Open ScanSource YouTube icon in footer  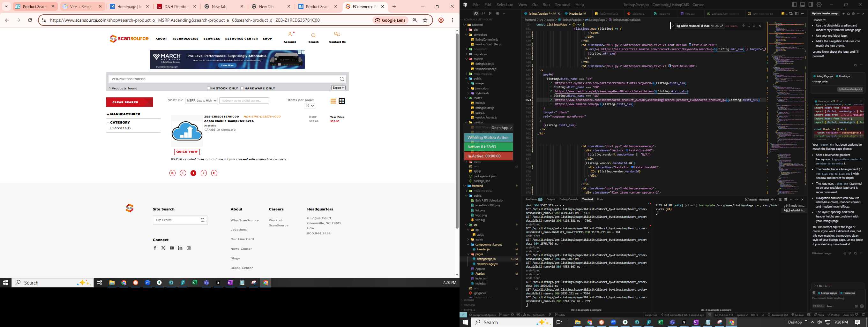(x=172, y=248)
